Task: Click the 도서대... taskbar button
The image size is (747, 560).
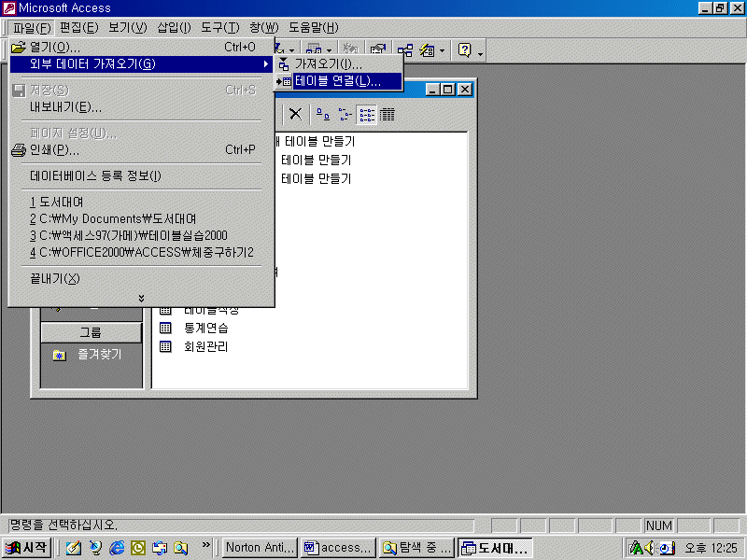Action: click(495, 548)
